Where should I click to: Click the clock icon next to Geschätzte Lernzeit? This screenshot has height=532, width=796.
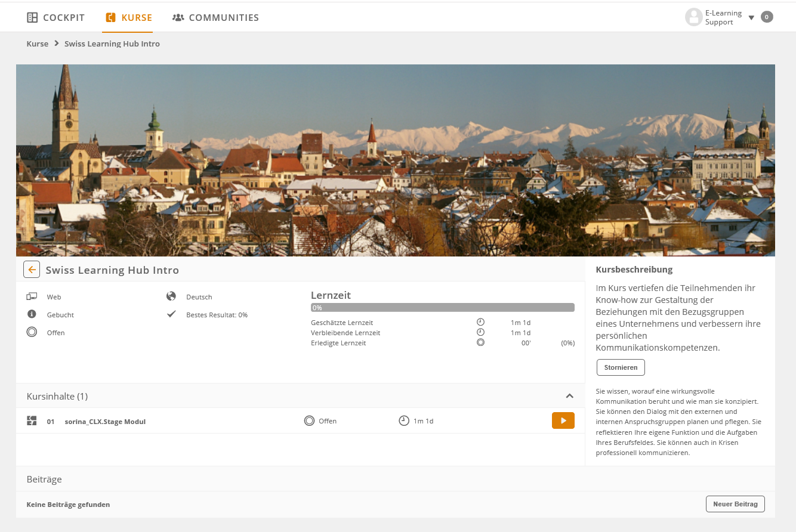[480, 322]
